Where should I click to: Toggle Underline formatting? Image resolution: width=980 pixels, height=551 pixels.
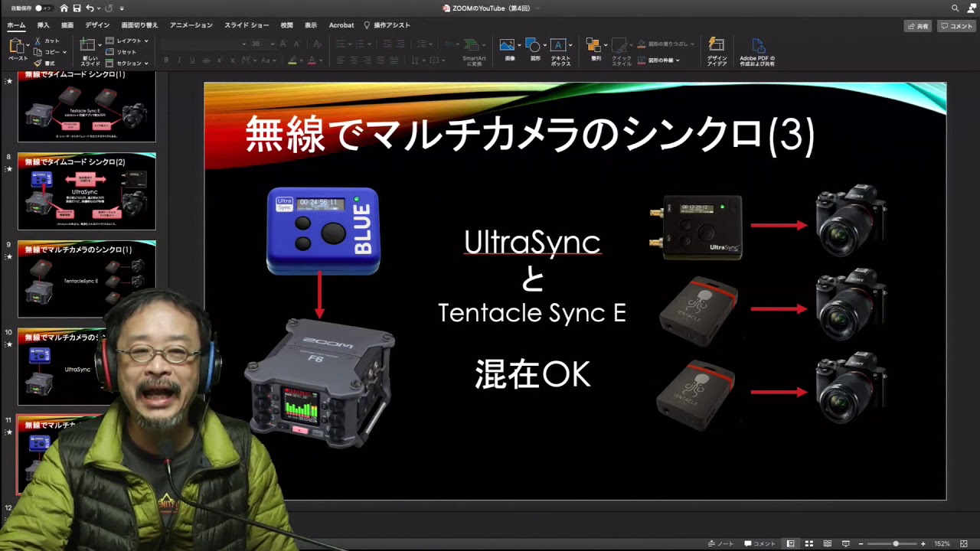(x=194, y=60)
